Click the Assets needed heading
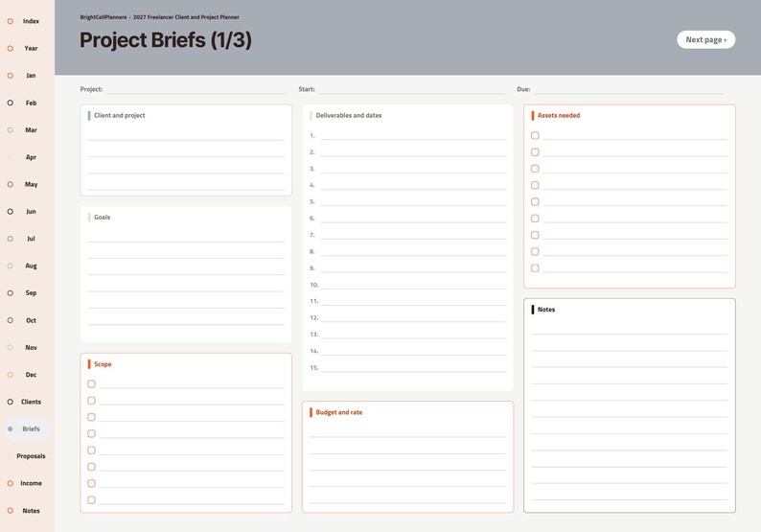The height and width of the screenshot is (532, 761). (559, 116)
